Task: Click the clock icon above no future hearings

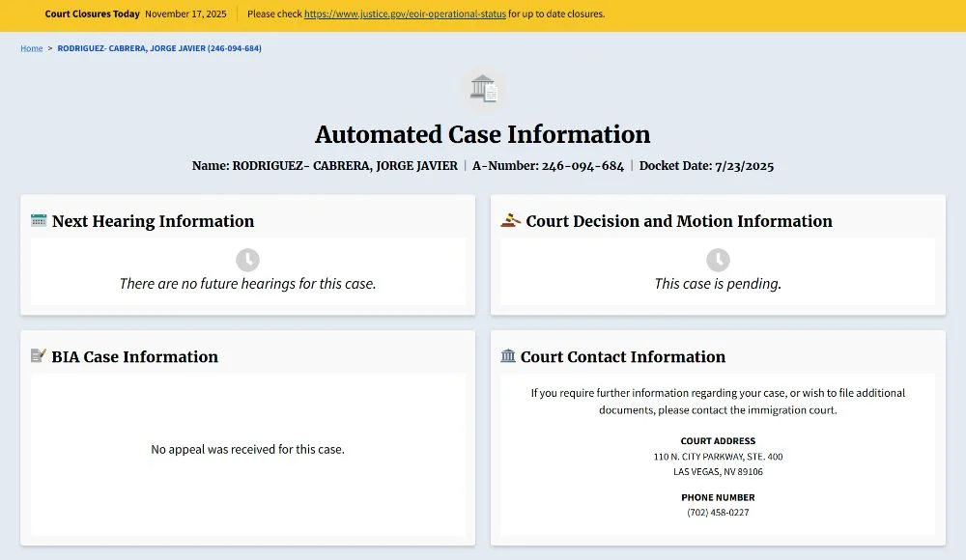Action: [247, 260]
